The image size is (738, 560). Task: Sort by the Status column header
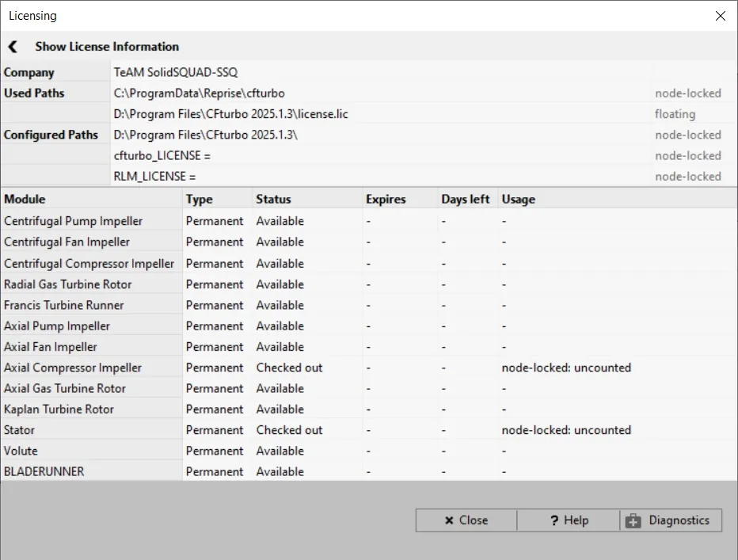308,200
